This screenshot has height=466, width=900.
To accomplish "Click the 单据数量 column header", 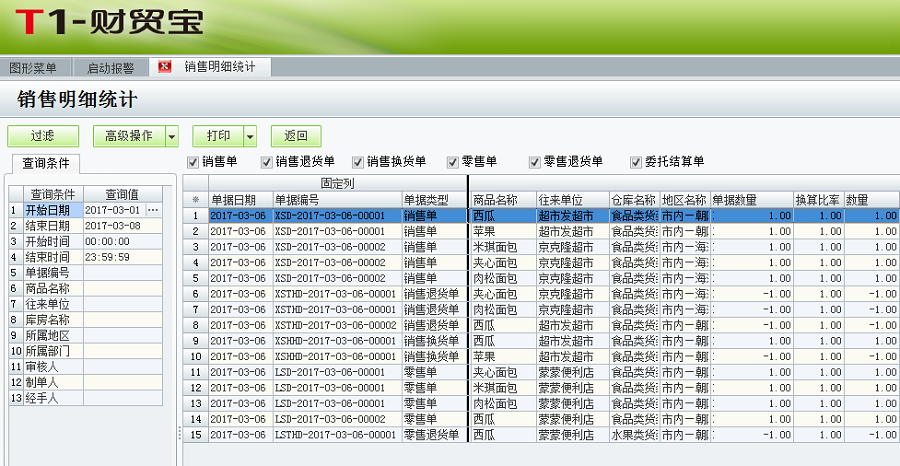I will 752,200.
